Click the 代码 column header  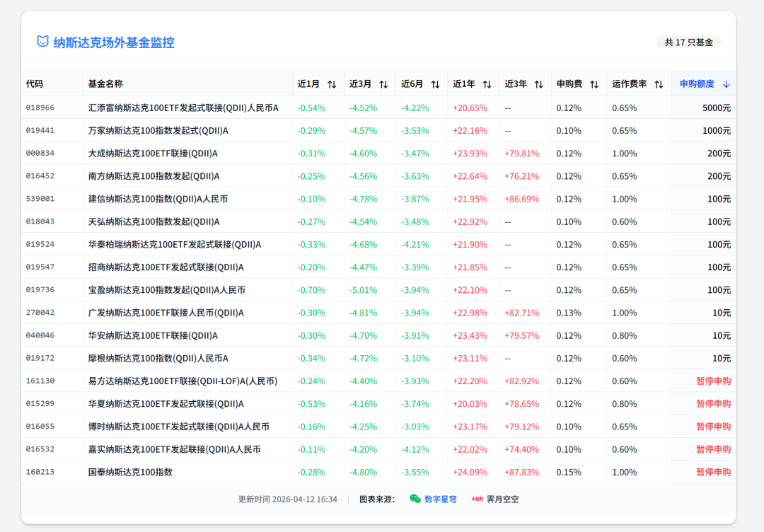[35, 84]
